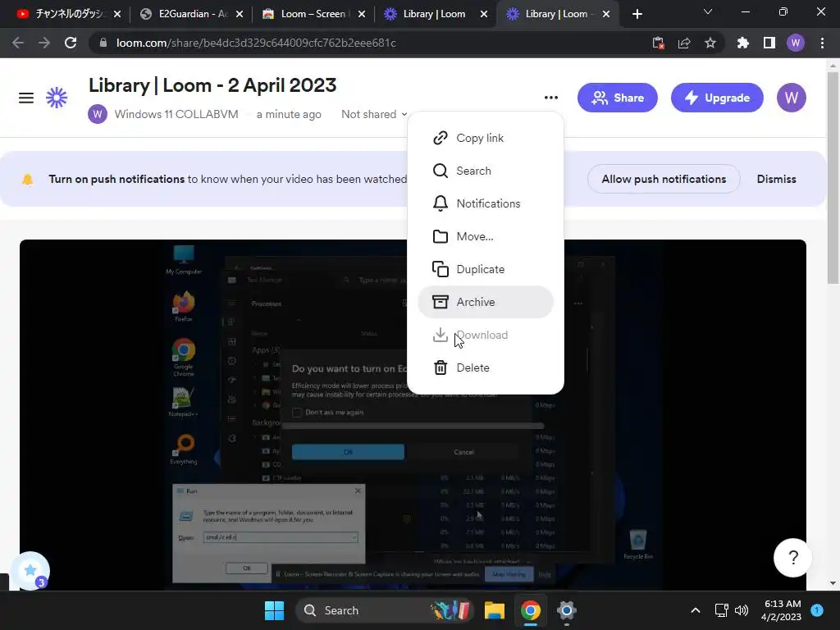The height and width of the screenshot is (630, 840).
Task: Click the Windows 11 COLLABVM author name
Action: coord(176,114)
